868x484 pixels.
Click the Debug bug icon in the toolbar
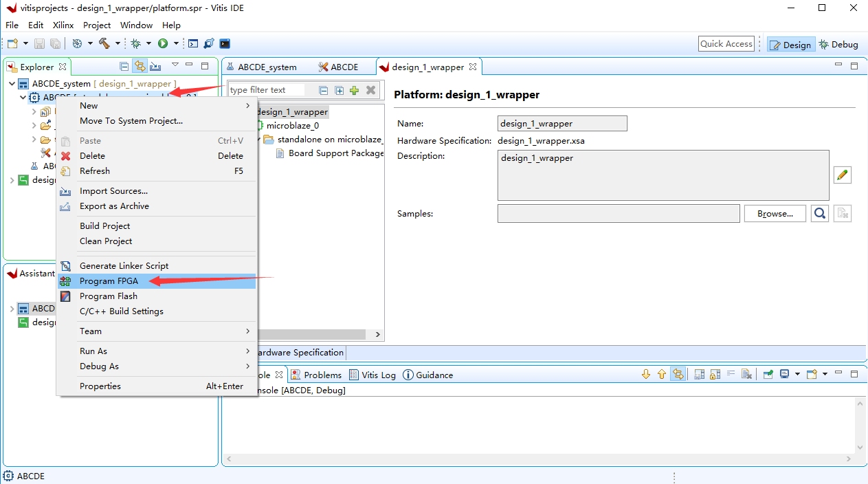point(135,43)
